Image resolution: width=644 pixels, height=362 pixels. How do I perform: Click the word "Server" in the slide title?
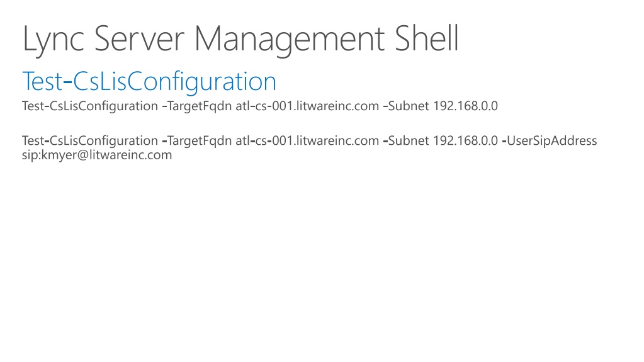click(139, 39)
